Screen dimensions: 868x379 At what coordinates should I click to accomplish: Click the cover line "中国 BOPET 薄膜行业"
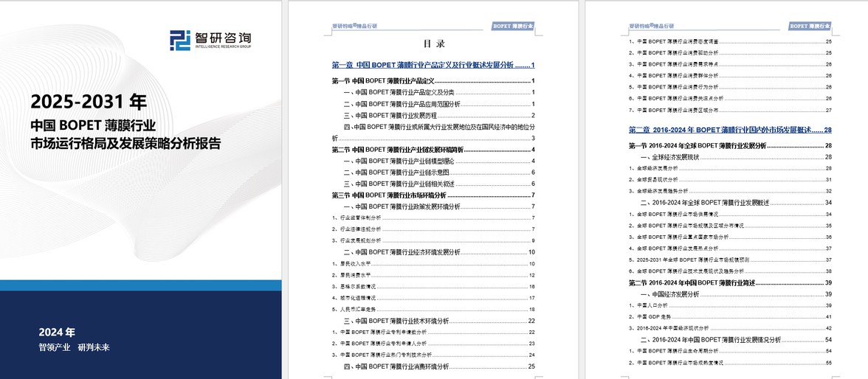92,125
